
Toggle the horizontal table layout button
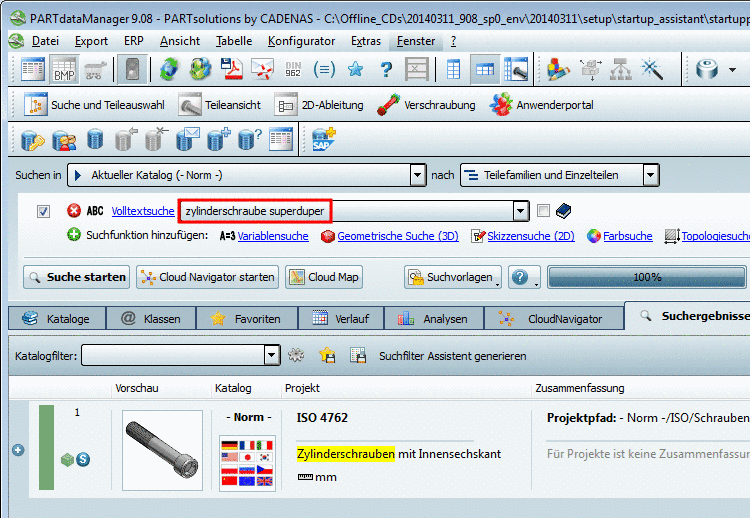tap(485, 69)
